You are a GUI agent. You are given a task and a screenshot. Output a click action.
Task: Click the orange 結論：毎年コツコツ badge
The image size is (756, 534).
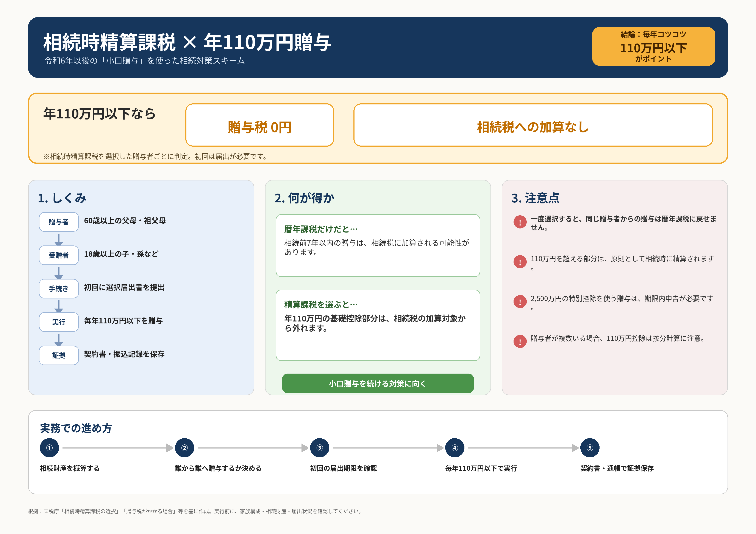[653, 46]
